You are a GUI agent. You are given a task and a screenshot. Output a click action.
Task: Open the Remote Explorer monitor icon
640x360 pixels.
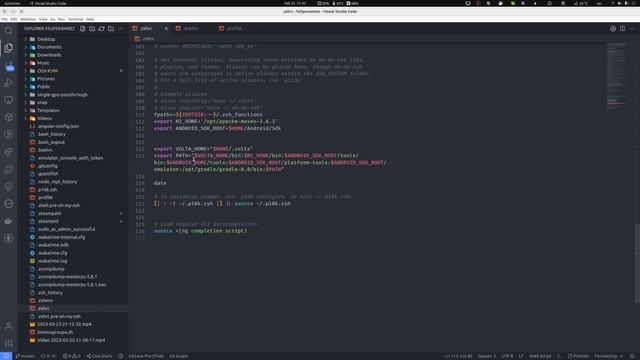point(9,100)
